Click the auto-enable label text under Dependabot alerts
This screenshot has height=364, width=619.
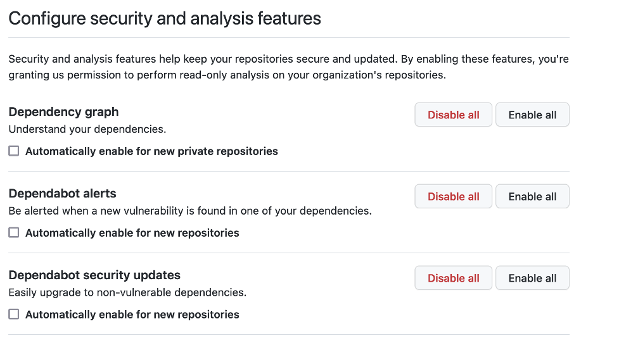tap(132, 233)
